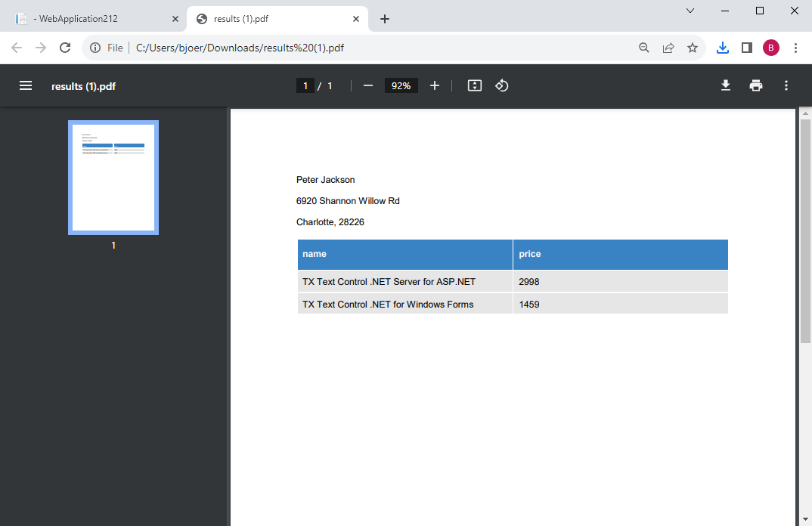Maximize the browser window

point(760,11)
